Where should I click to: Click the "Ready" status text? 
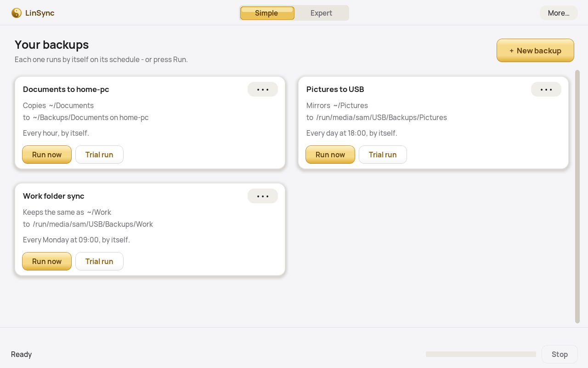[21, 354]
